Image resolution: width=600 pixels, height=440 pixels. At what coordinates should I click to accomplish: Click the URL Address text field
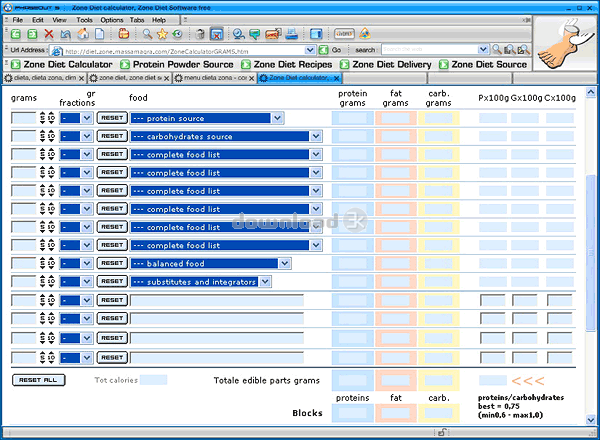click(184, 51)
